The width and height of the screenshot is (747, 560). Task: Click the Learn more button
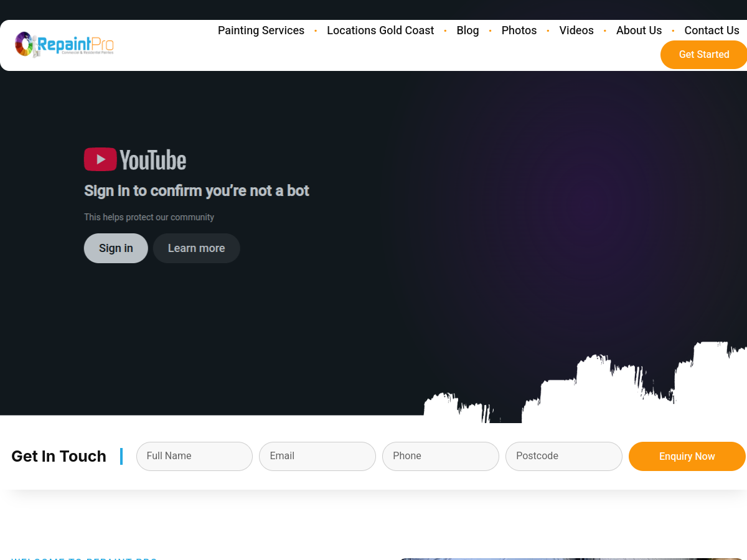click(196, 248)
